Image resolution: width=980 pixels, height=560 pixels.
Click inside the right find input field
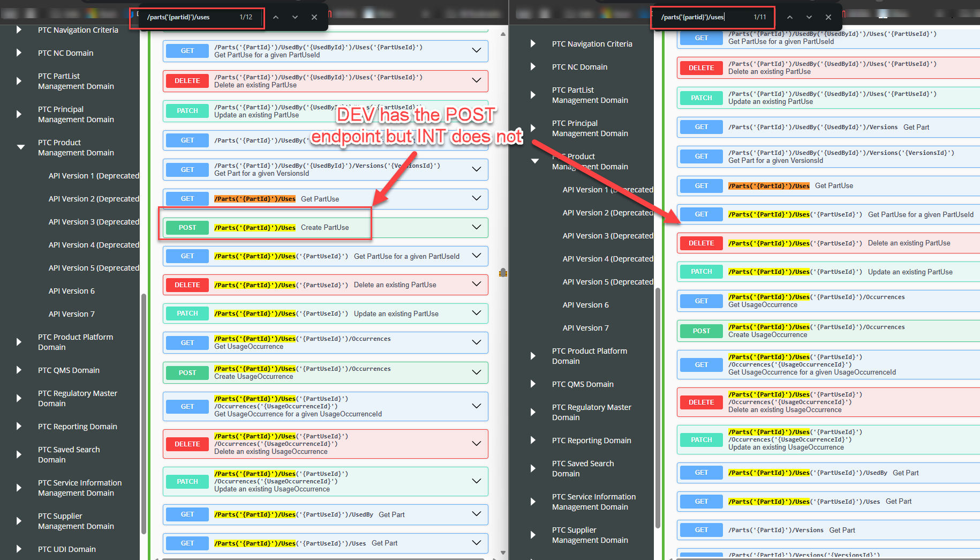[712, 17]
